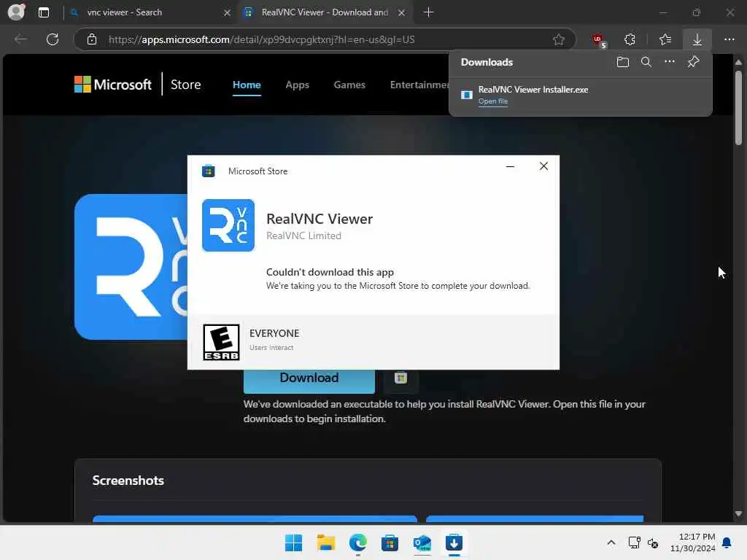Minimize the Microsoft Store dialog

coord(510,166)
